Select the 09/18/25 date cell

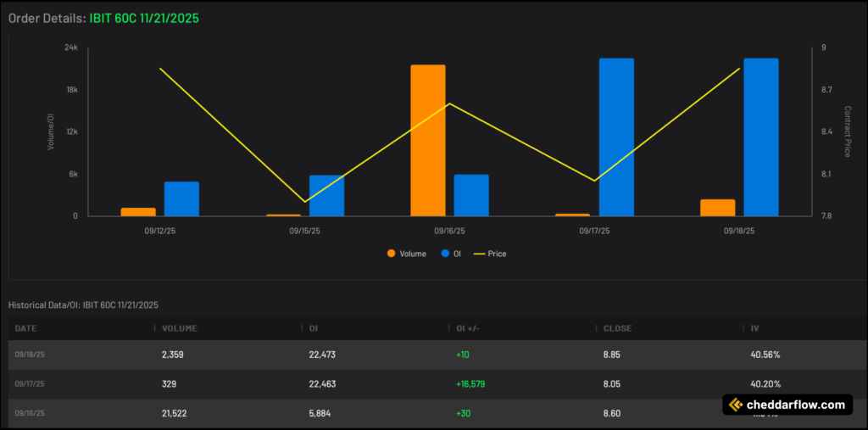tap(30, 355)
